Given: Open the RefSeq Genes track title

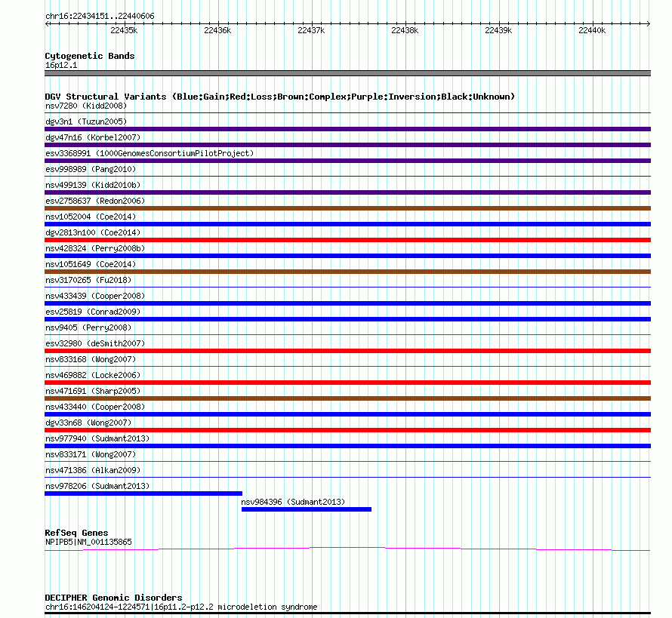Looking at the screenshot, I should tap(76, 533).
